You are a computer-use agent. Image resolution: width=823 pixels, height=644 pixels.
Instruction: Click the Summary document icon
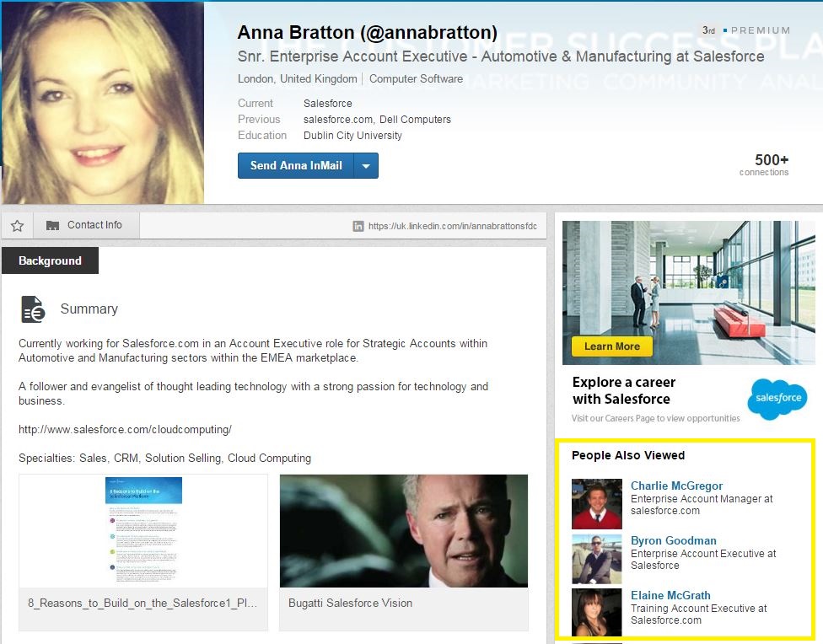(33, 309)
